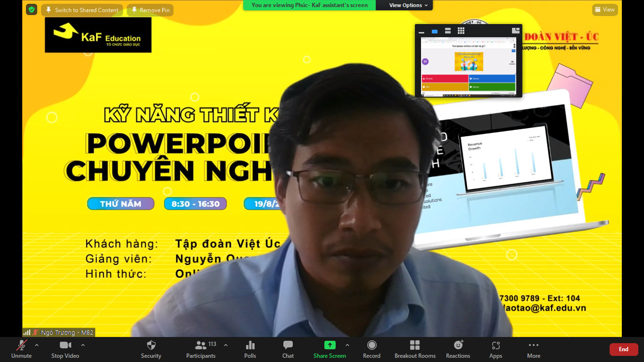This screenshot has width=644, height=362.
Task: Click the green 'You are viewing' screen banner
Action: 309,5
